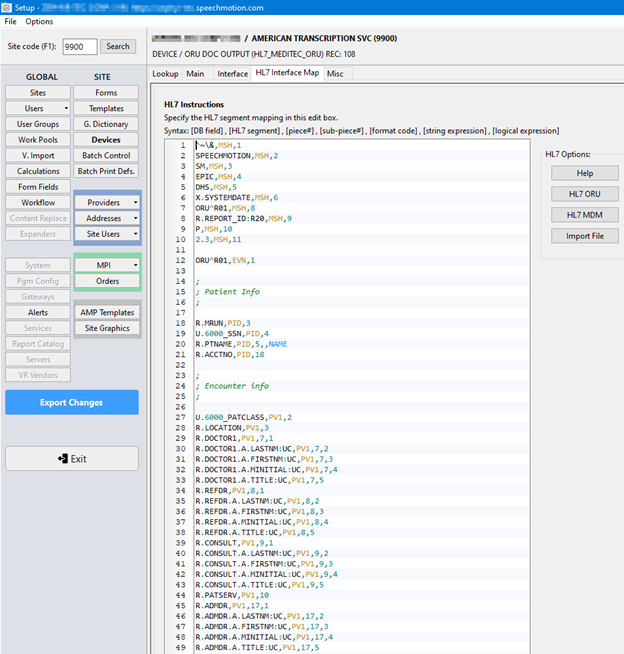Click the HL7 MDM button
Screen dimensions: 624x654
tap(585, 215)
